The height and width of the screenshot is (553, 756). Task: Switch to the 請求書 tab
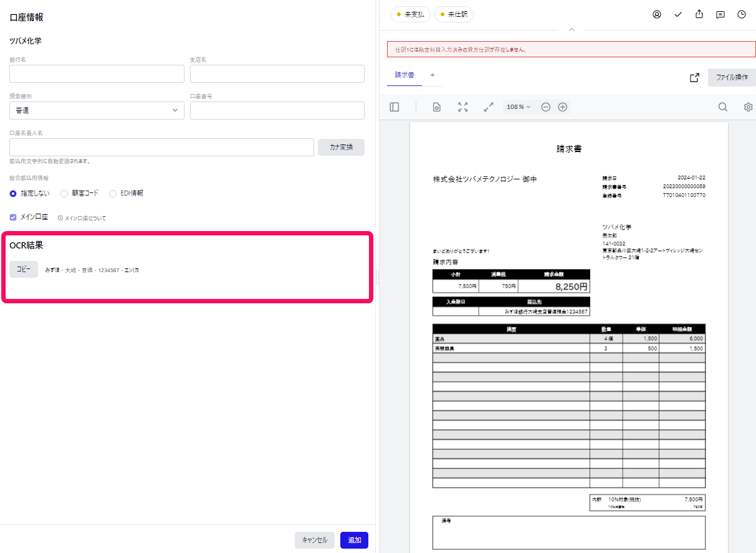[404, 75]
